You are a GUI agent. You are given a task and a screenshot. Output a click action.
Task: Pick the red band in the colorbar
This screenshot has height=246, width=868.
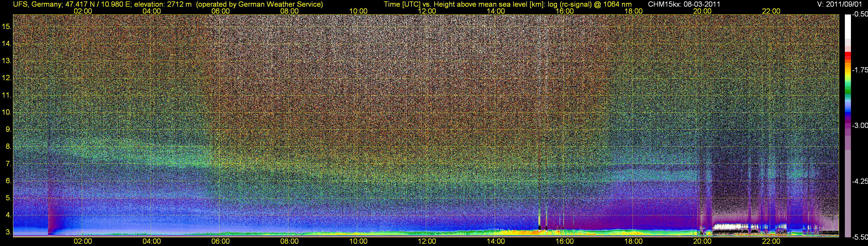tap(847, 56)
